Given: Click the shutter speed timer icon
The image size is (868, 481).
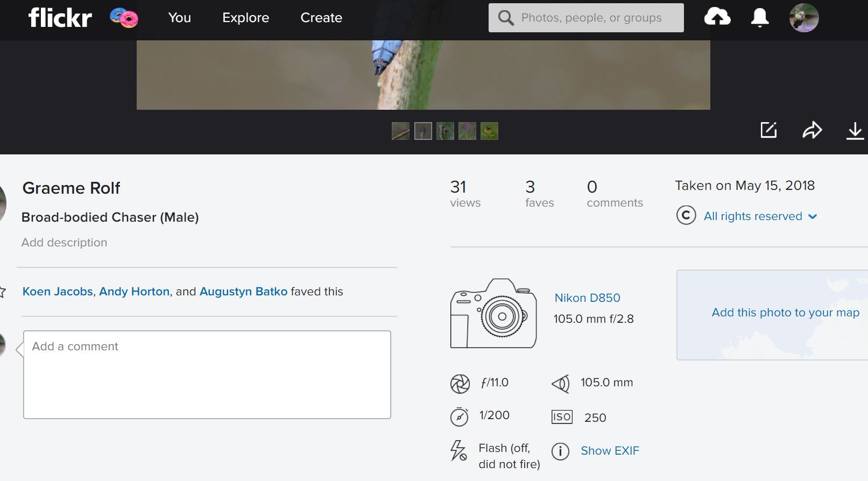Looking at the screenshot, I should (459, 416).
